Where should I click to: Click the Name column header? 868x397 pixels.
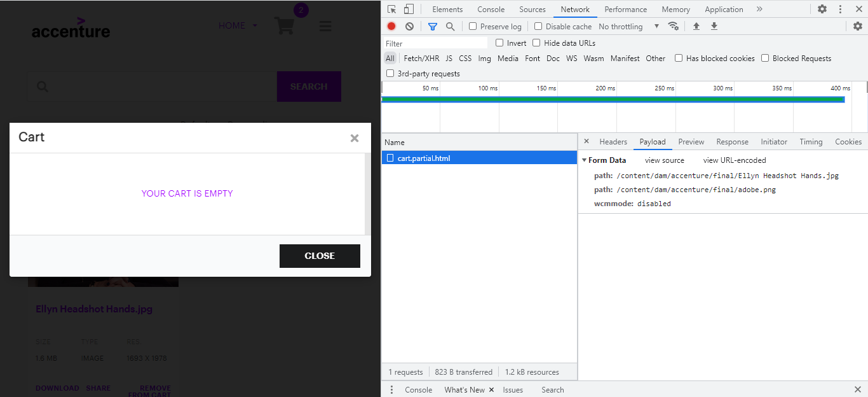pyautogui.click(x=479, y=142)
